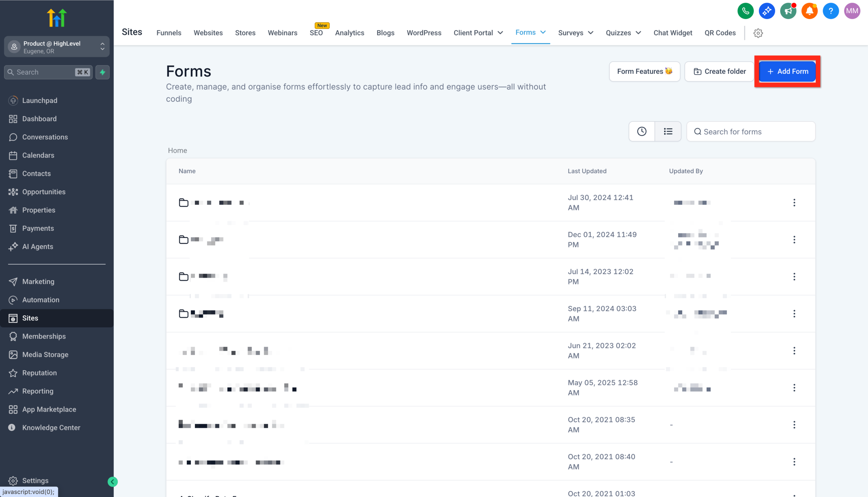
Task: Open the Quizzes dropdown
Action: click(x=623, y=33)
